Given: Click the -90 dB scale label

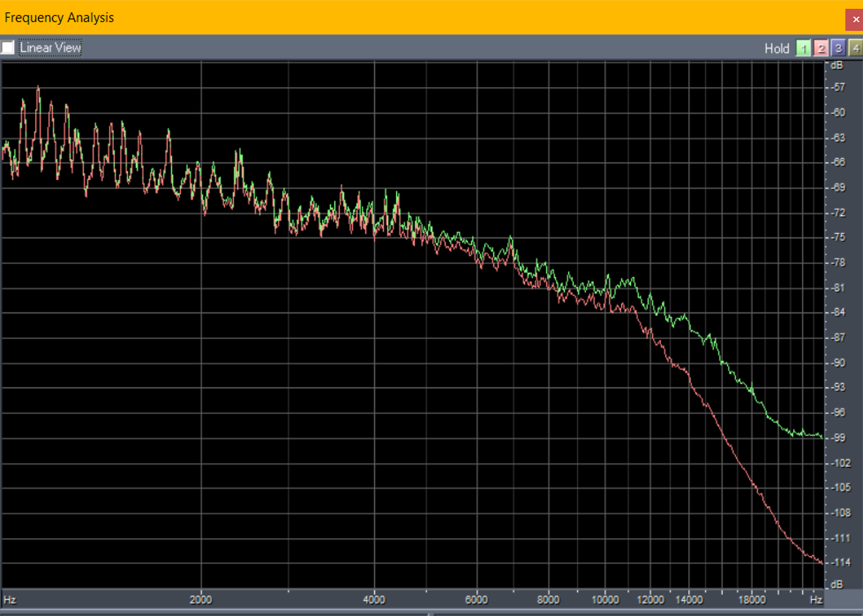Looking at the screenshot, I should coord(838,363).
